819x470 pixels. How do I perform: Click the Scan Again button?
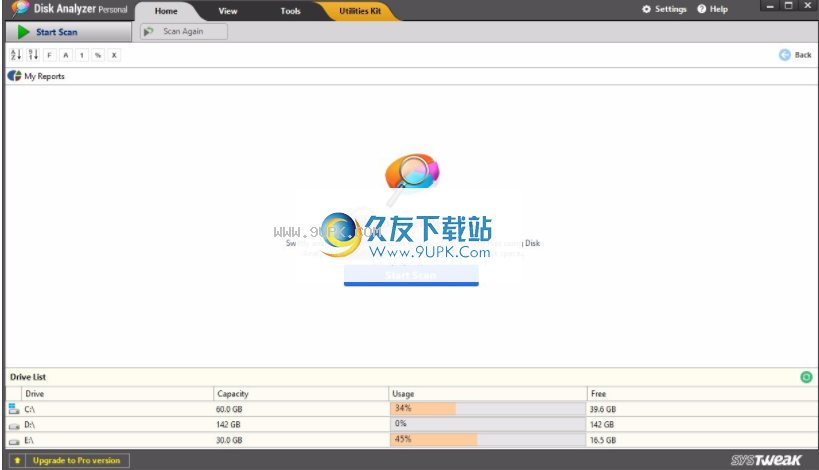tap(183, 31)
